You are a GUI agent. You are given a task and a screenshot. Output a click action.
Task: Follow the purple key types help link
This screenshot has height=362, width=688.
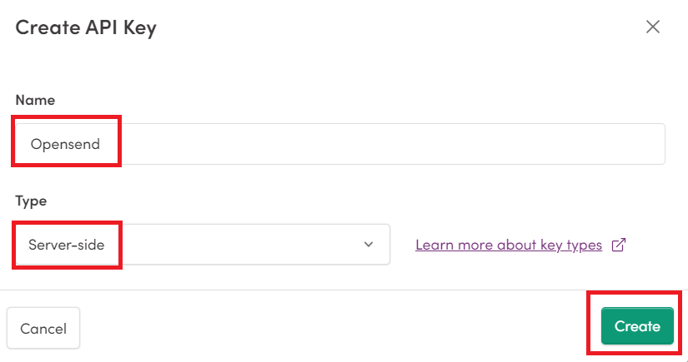pos(509,245)
